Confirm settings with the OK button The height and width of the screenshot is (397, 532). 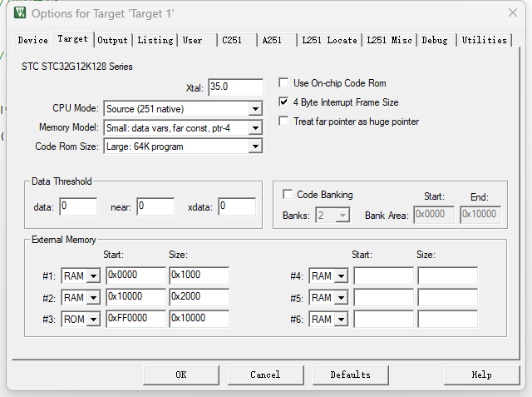pos(181,375)
